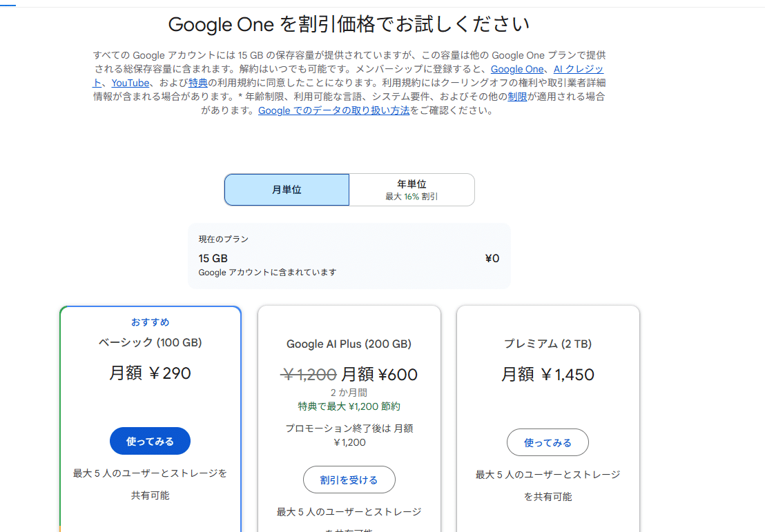765x532 pixels.
Task: Click the struck-through ¥1,200 price
Action: tap(309, 375)
